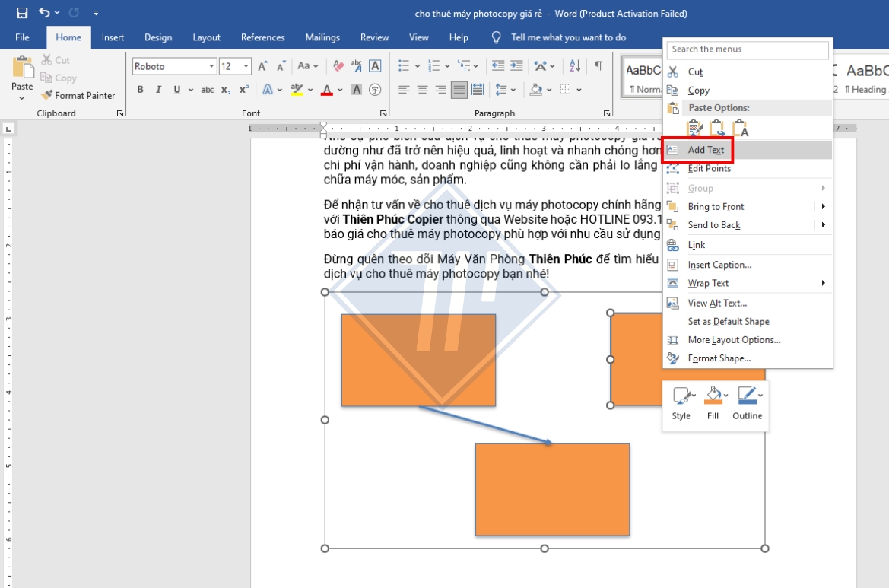Image resolution: width=889 pixels, height=588 pixels.
Task: Clear all formatting from selection
Action: pyautogui.click(x=338, y=66)
